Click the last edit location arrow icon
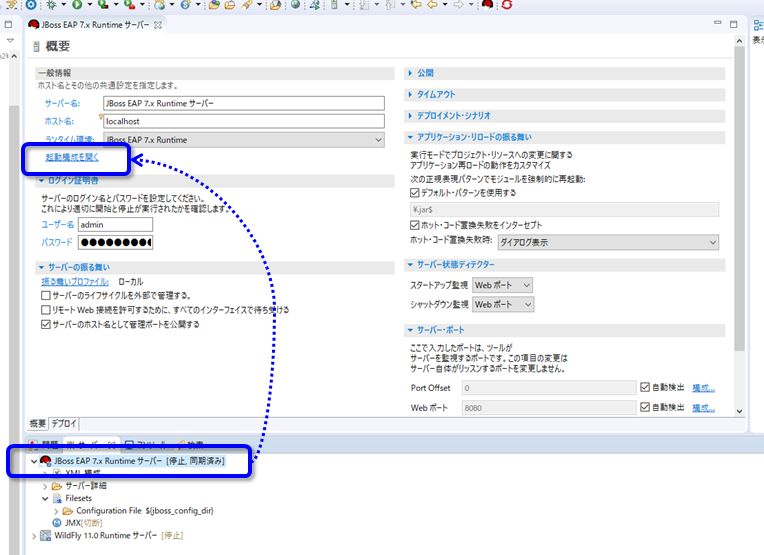The image size is (764, 555). [x=416, y=5]
